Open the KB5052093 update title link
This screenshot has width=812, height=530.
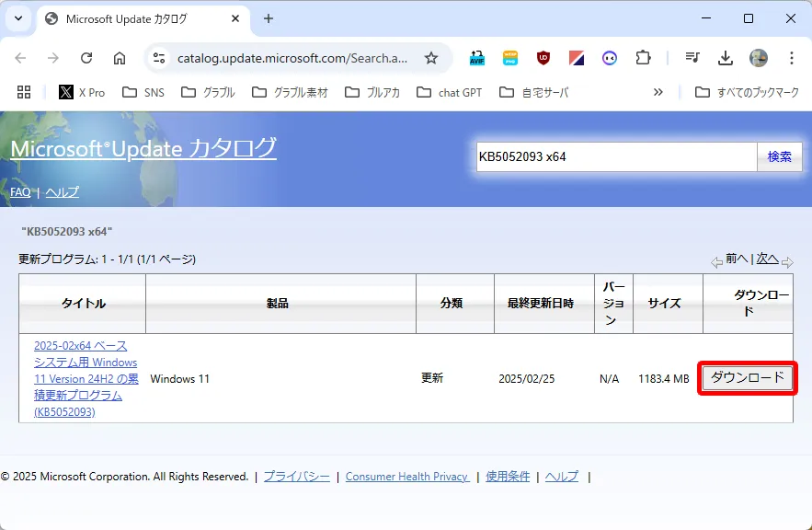click(x=86, y=379)
